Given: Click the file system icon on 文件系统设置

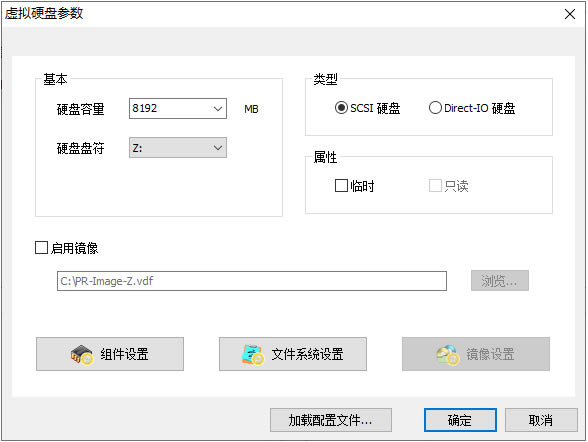Looking at the screenshot, I should (x=252, y=355).
